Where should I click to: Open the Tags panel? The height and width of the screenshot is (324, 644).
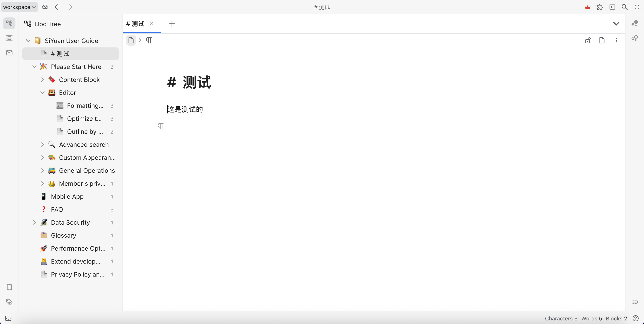[x=9, y=302]
